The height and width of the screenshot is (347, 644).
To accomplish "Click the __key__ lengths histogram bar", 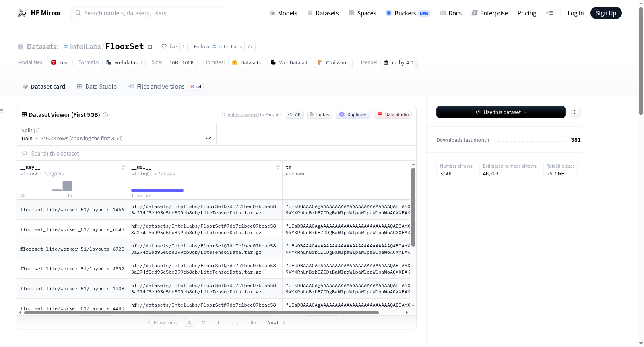I will point(68,186).
